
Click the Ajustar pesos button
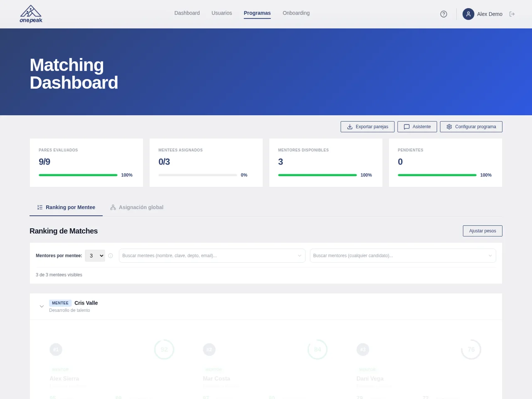483,231
